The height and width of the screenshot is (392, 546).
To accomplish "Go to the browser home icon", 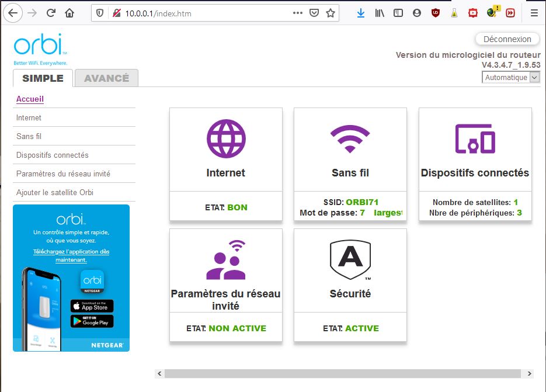I will (x=69, y=13).
